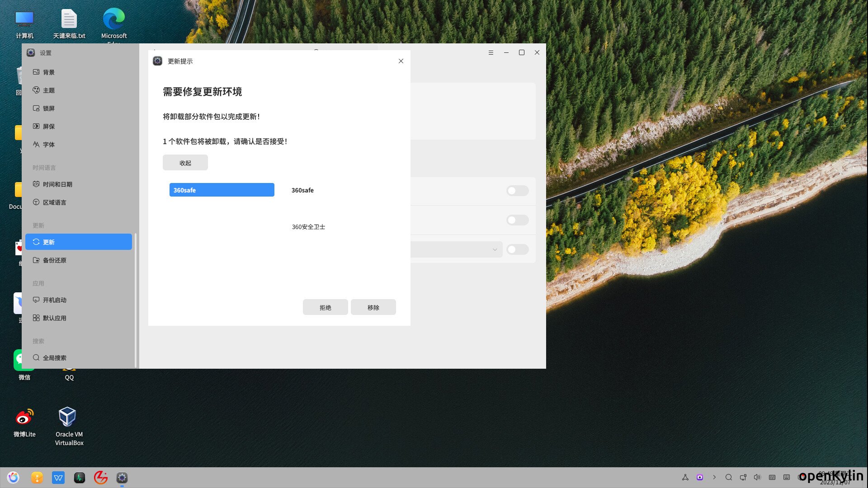Expand the hidden system tray arrow
The height and width of the screenshot is (488, 868).
[714, 477]
